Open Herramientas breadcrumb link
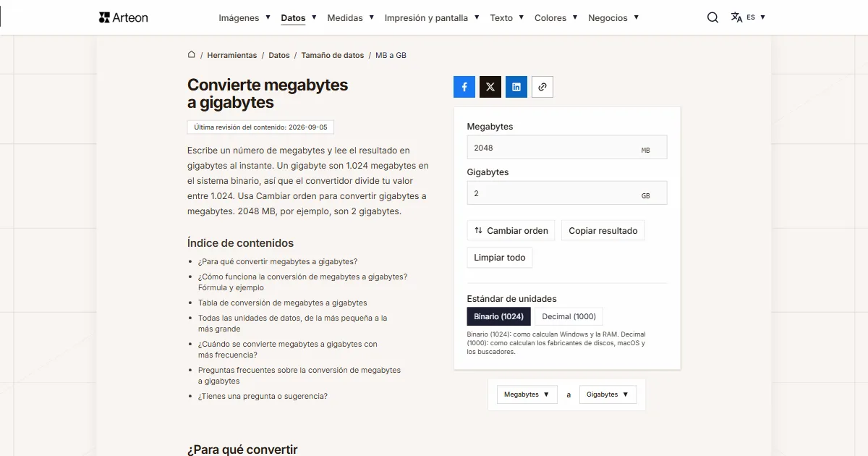The image size is (868, 456). [x=232, y=55]
